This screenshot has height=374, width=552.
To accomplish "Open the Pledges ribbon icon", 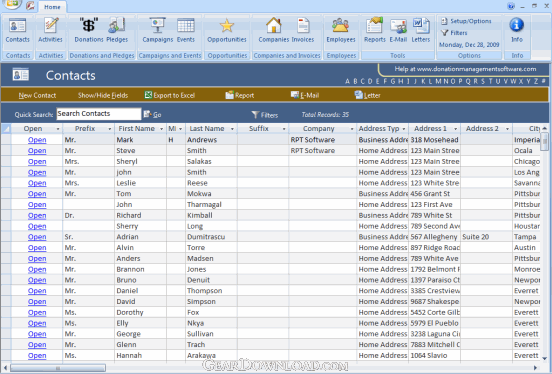I will pos(117,31).
